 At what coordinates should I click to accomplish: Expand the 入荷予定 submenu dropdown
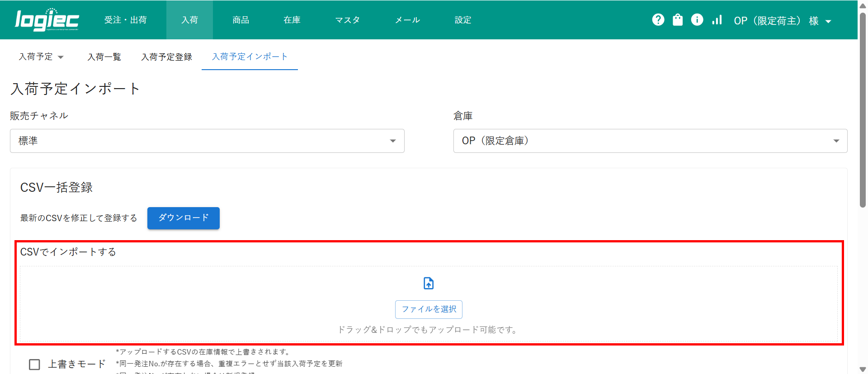[41, 57]
